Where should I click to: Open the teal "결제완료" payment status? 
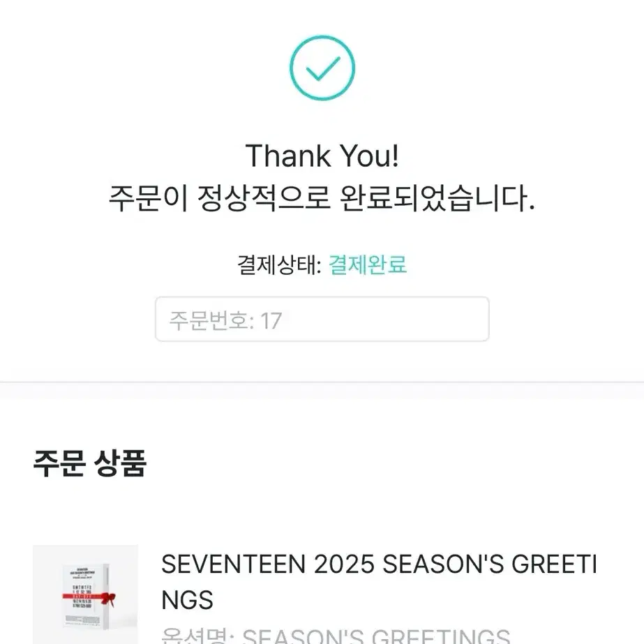click(x=368, y=264)
